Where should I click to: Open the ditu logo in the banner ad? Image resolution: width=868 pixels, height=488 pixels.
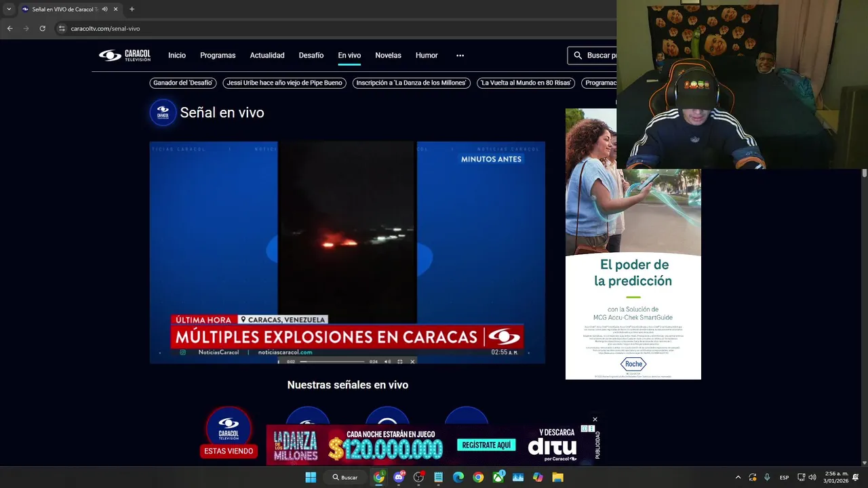coord(552,447)
